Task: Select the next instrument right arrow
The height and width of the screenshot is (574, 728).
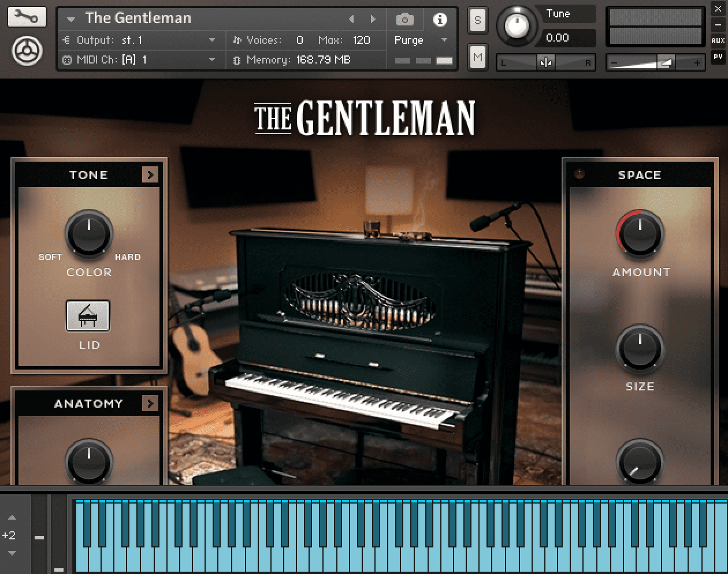Action: tap(373, 19)
